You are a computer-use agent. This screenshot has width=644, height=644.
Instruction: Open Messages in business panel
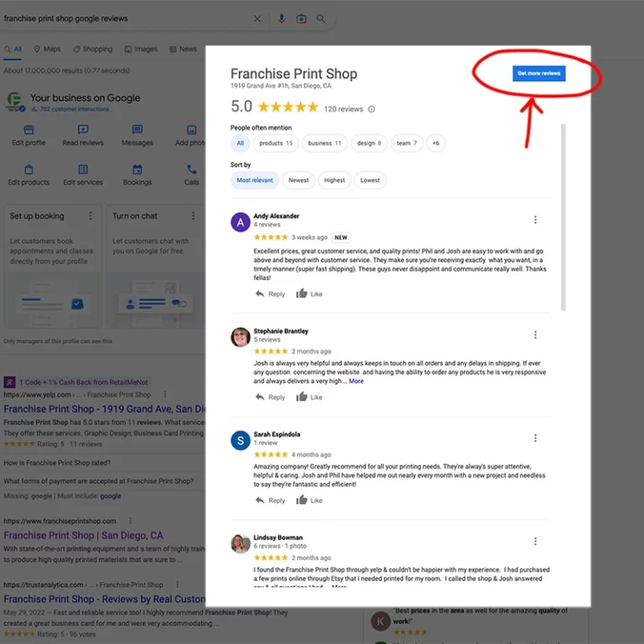(x=138, y=136)
